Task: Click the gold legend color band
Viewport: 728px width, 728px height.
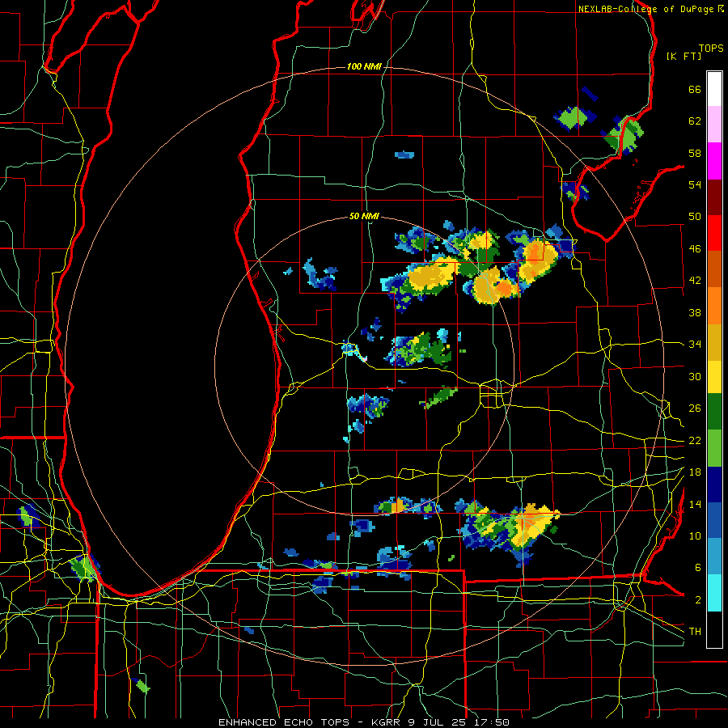Action: tap(714, 341)
